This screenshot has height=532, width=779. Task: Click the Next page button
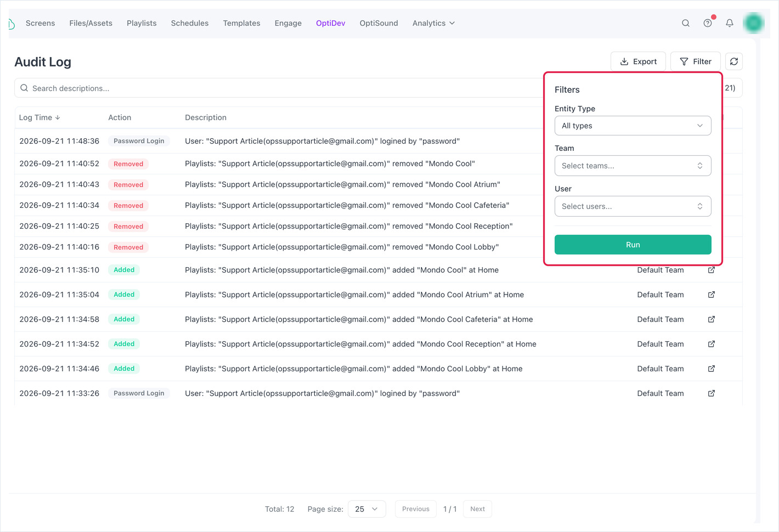[x=478, y=509]
